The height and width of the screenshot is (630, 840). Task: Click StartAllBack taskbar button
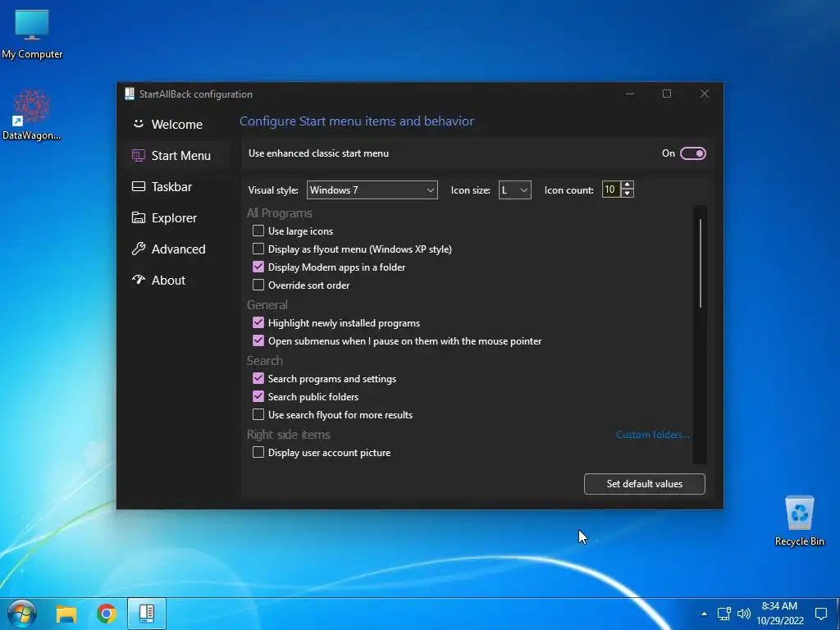(146, 614)
